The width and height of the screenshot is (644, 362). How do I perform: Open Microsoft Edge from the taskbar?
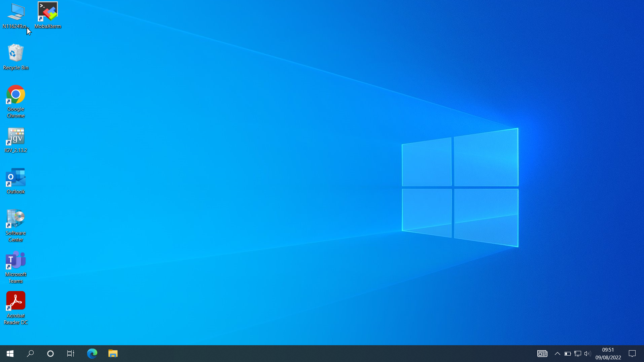tap(92, 353)
